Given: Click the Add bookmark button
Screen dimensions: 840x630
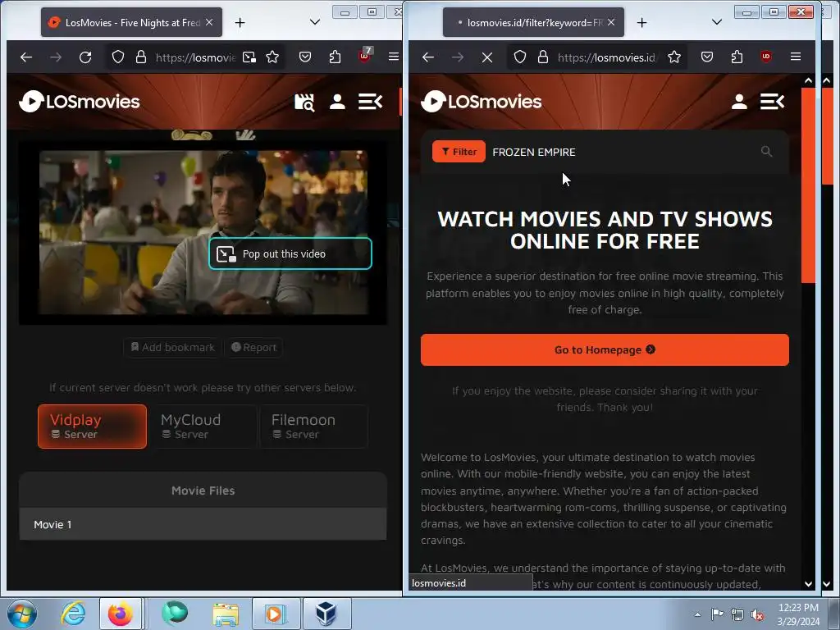Looking at the screenshot, I should point(172,347).
